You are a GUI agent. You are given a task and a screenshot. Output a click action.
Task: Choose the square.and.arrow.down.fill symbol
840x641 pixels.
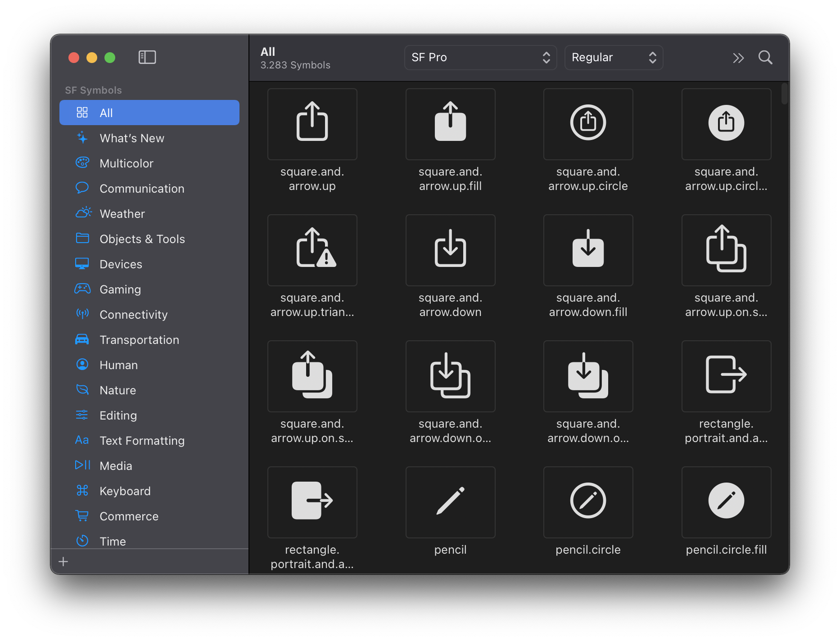[588, 250]
